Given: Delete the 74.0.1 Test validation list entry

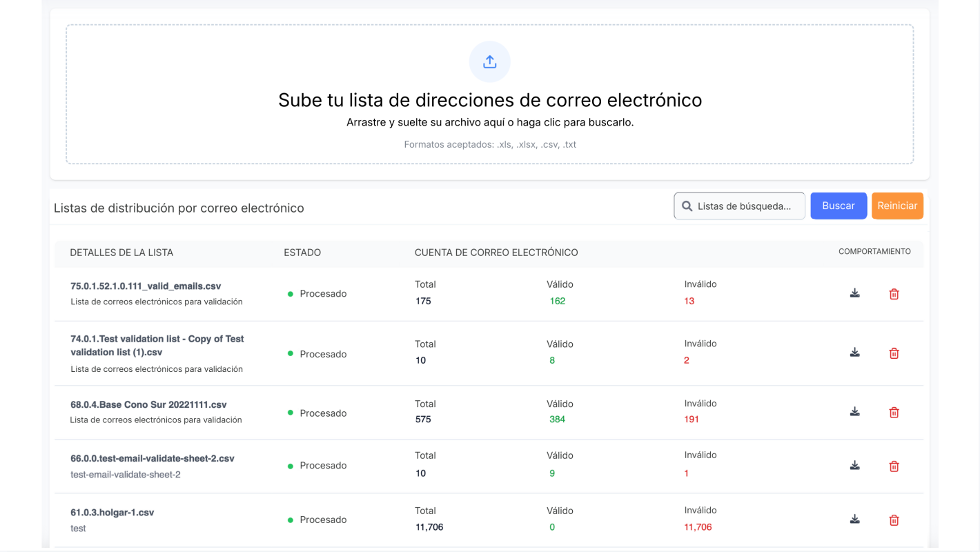Looking at the screenshot, I should tap(894, 353).
